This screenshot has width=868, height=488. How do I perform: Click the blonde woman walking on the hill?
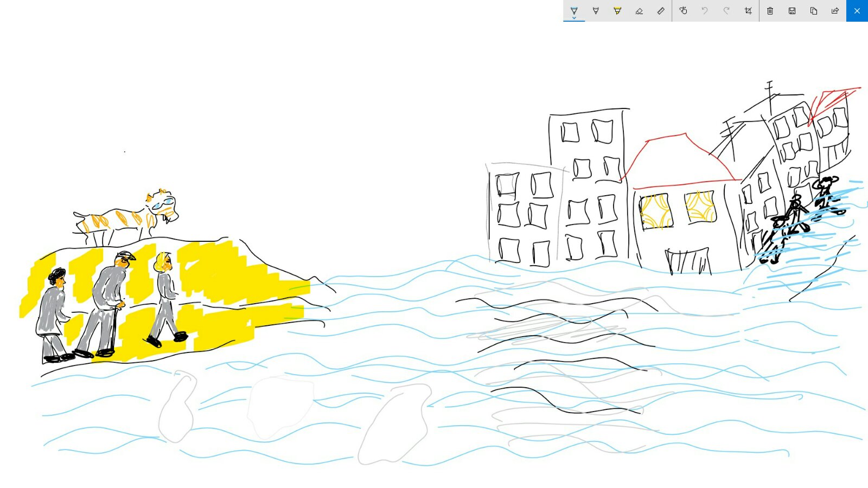(x=165, y=298)
